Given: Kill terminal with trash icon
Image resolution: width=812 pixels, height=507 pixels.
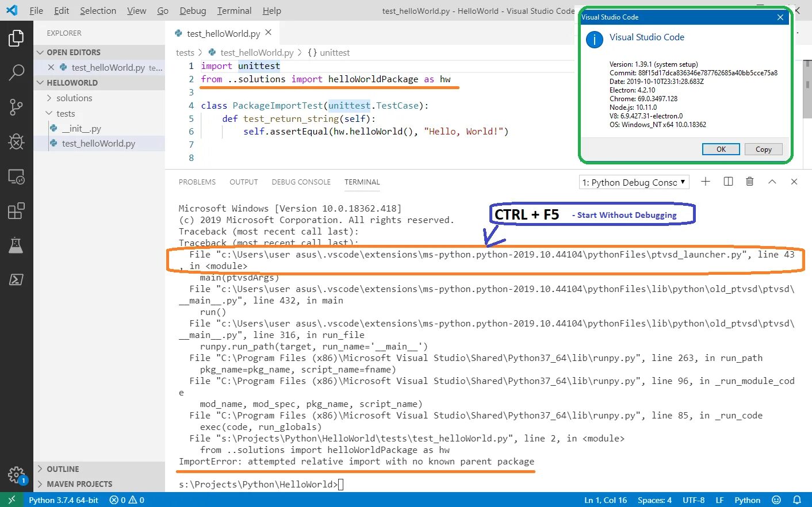Looking at the screenshot, I should (x=750, y=182).
